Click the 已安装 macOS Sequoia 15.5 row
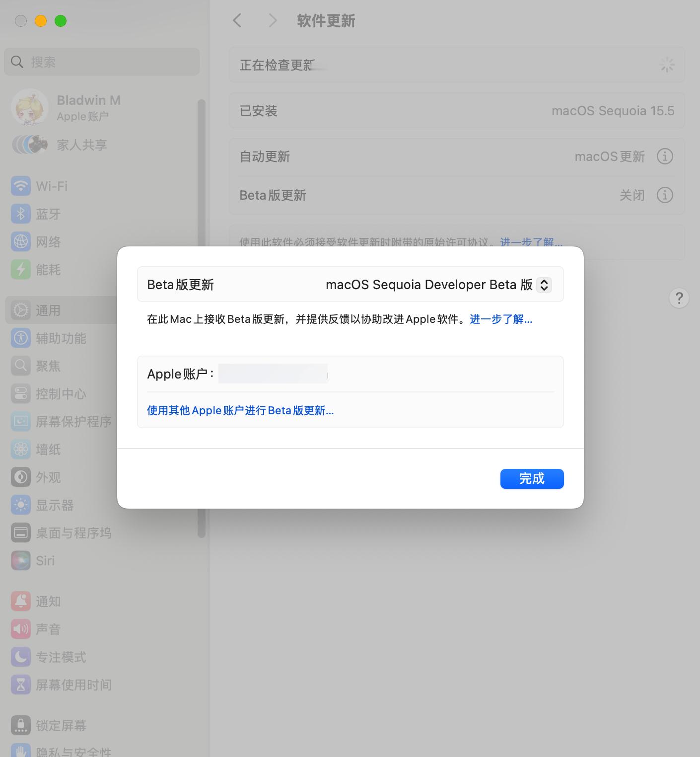The image size is (700, 757). 457,110
